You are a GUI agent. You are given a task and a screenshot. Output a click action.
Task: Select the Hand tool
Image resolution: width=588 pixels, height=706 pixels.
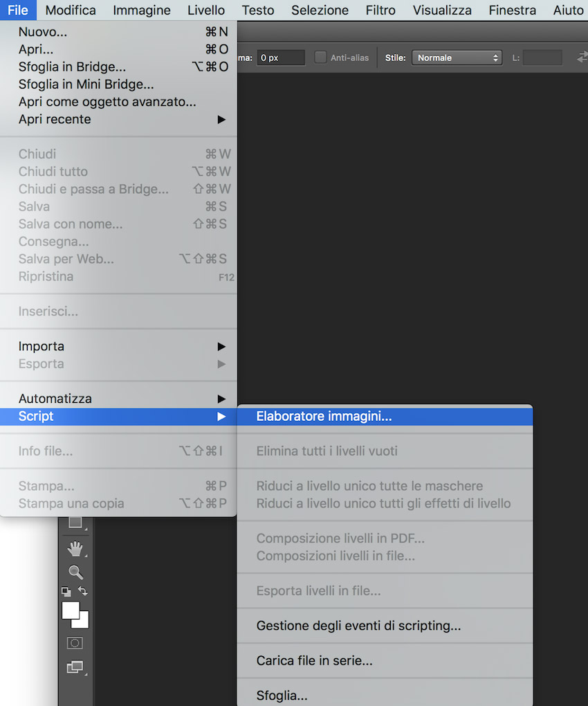click(75, 549)
